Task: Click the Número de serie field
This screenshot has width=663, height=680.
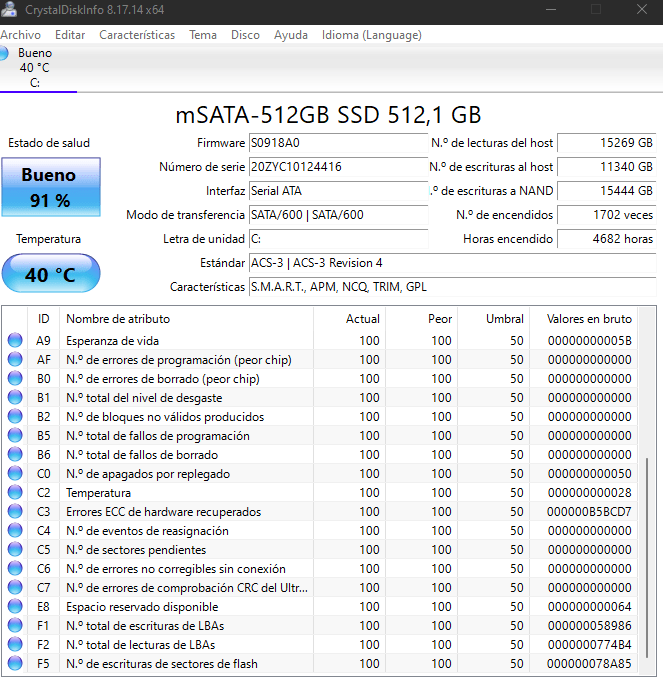Action: (337, 167)
